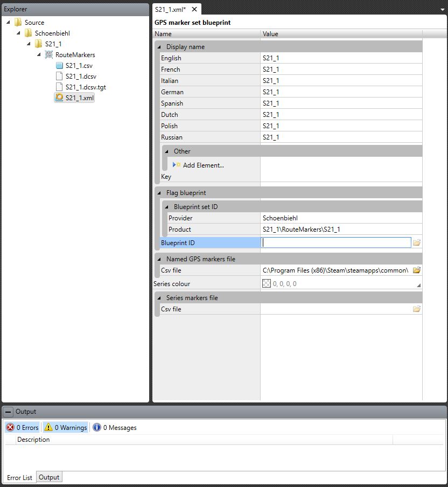Click the S21_1 folder icon in Explorer
The image size is (448, 487).
click(x=38, y=44)
